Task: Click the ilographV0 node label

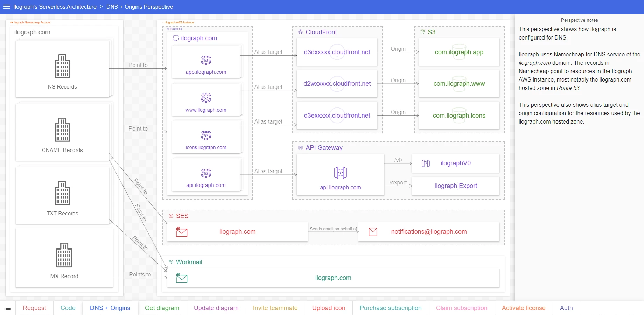Action: click(456, 163)
